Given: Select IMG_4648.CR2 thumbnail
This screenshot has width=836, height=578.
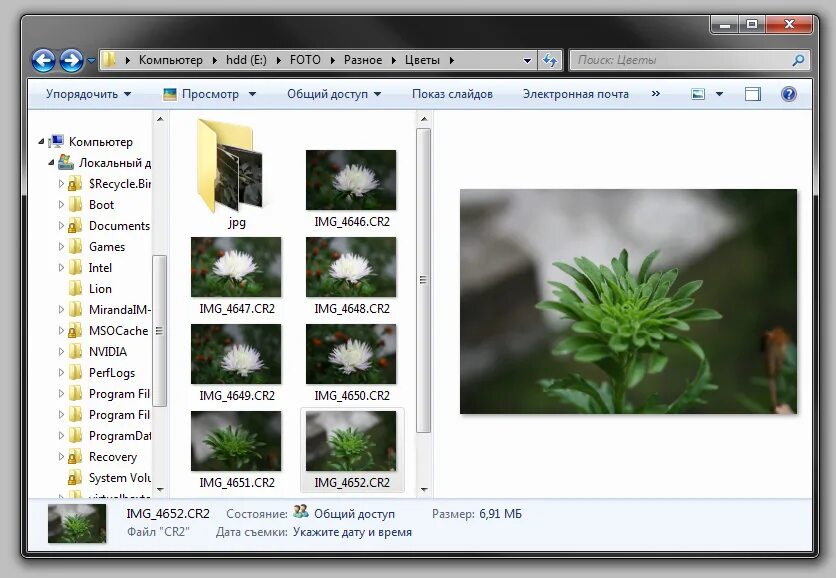Looking at the screenshot, I should point(351,267).
